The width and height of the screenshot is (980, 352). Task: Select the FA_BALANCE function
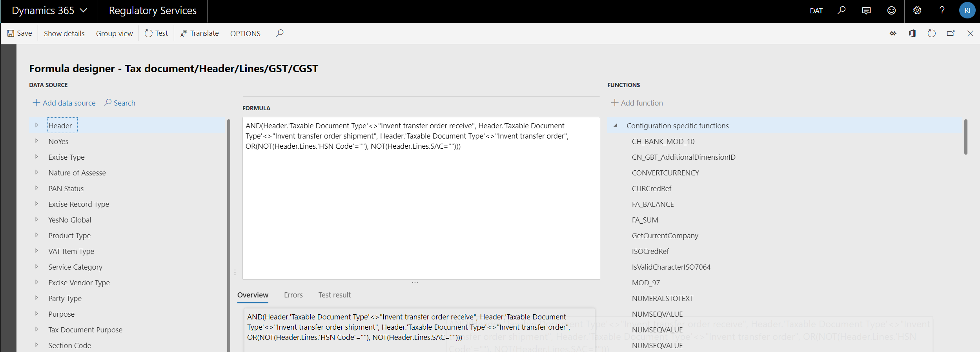[653, 204]
